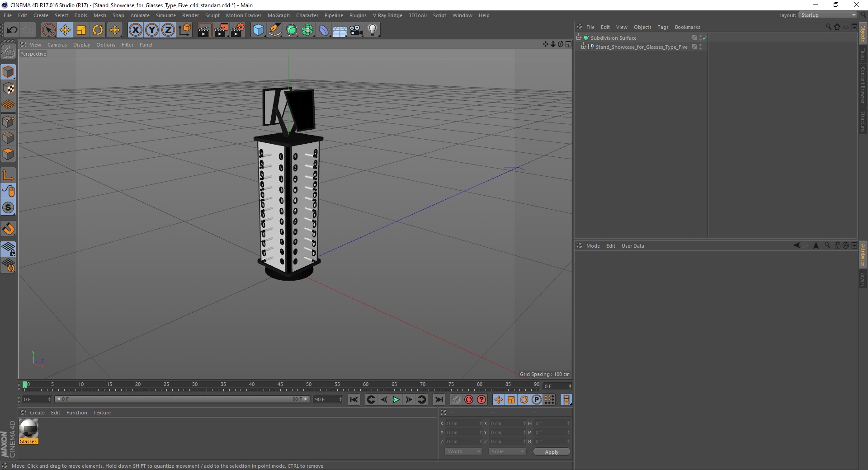The width and height of the screenshot is (868, 470).
Task: Enable Axis mode icon
Action: click(x=8, y=175)
